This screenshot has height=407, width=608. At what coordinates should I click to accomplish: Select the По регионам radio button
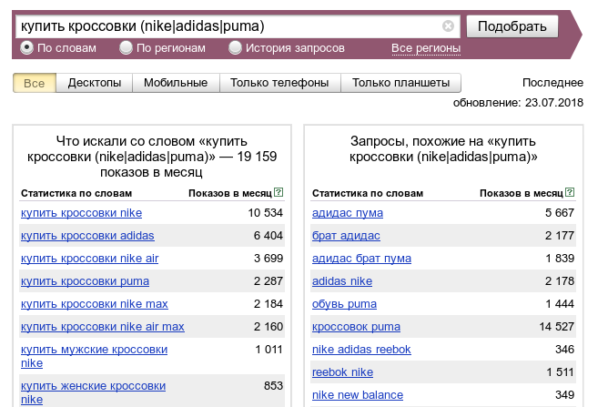pyautogui.click(x=126, y=48)
